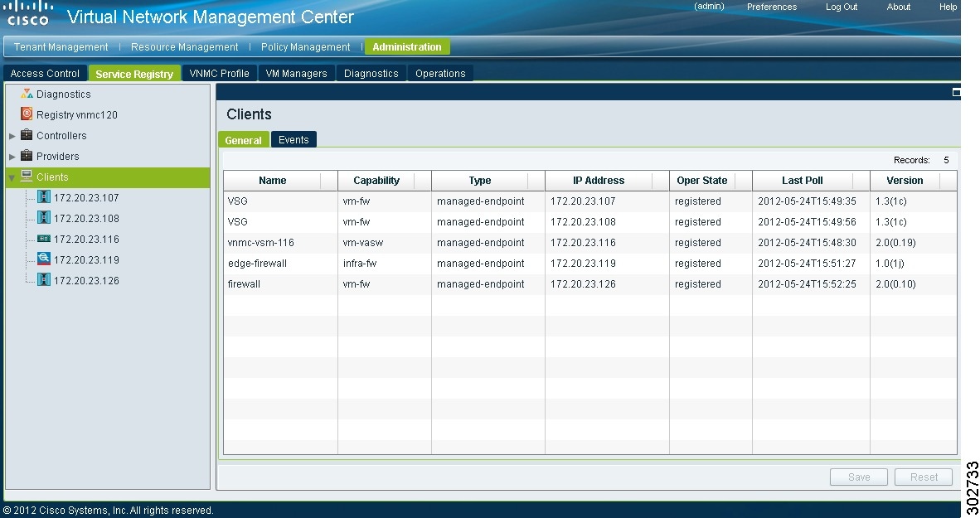Click the infra-fw capability cell
This screenshot has height=518, width=980.
[x=359, y=263]
